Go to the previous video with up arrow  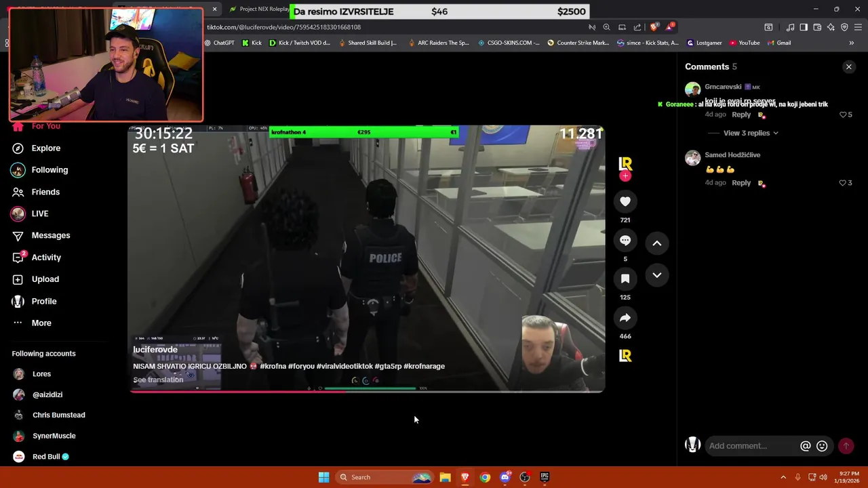(657, 243)
